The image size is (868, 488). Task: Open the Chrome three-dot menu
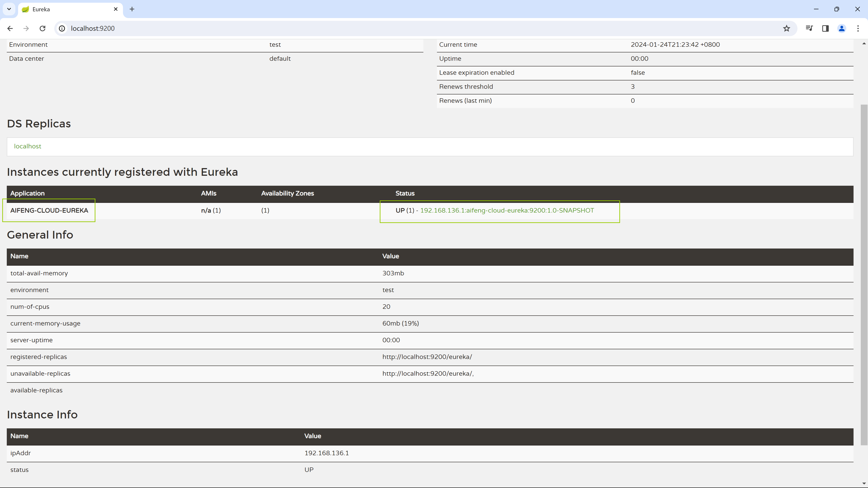tap(858, 29)
